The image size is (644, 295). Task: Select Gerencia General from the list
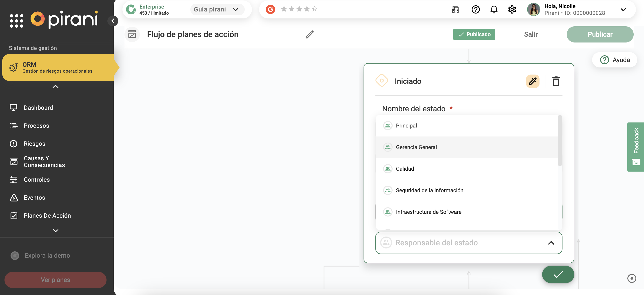(416, 147)
